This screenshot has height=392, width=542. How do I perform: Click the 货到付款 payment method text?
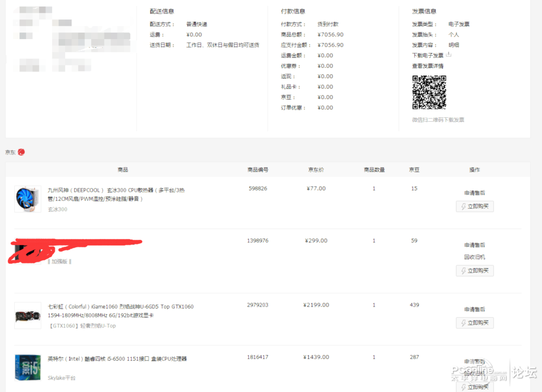click(x=328, y=24)
